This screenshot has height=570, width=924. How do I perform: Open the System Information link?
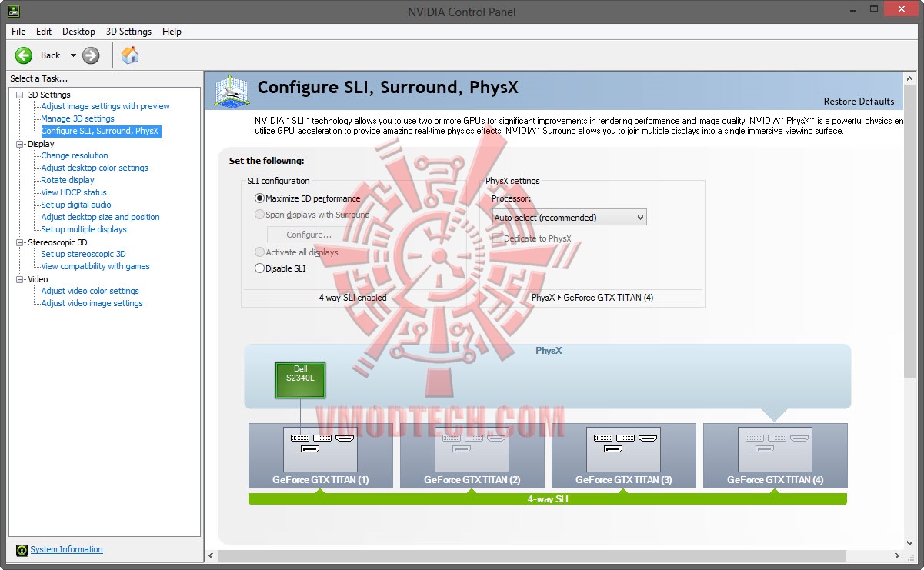click(66, 549)
